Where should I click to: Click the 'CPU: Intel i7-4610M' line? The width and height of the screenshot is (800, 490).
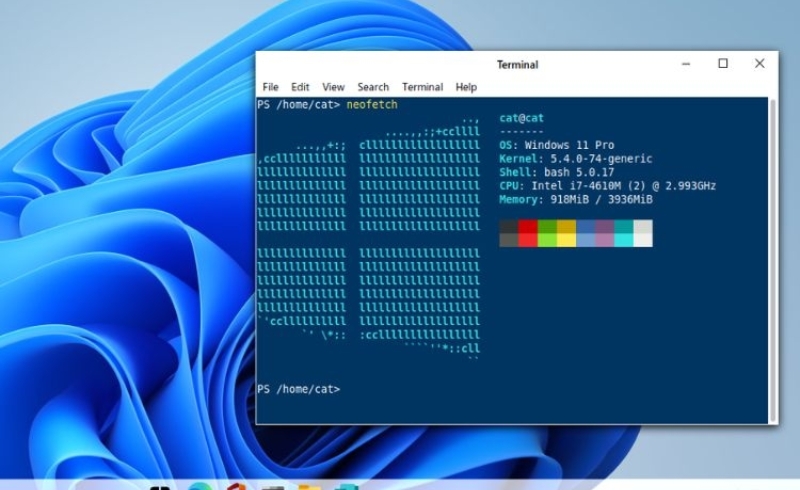tap(607, 186)
